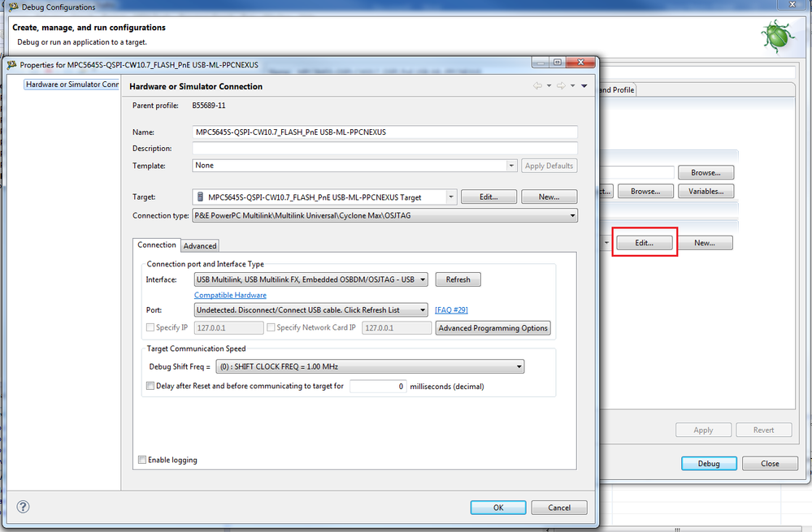Image resolution: width=812 pixels, height=532 pixels.
Task: Click the green bug icon in Debug Configurations
Action: 777,37
